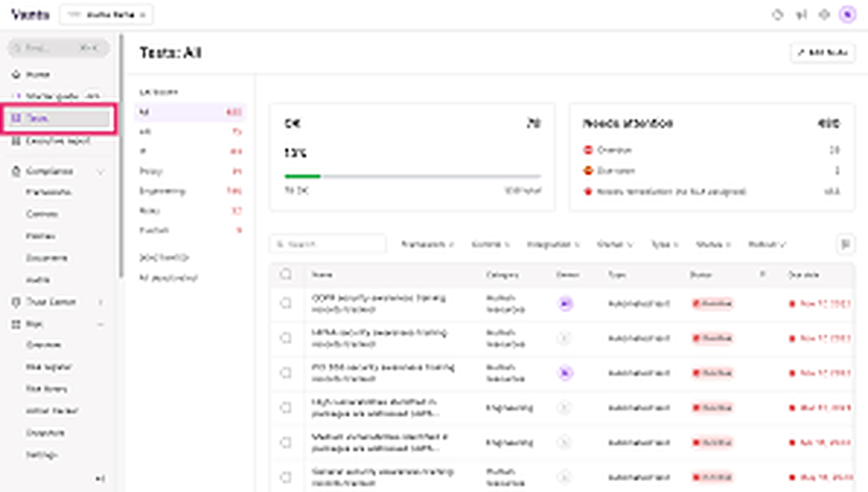Open Policies under Compliance
The width and height of the screenshot is (868, 492).
click(41, 237)
